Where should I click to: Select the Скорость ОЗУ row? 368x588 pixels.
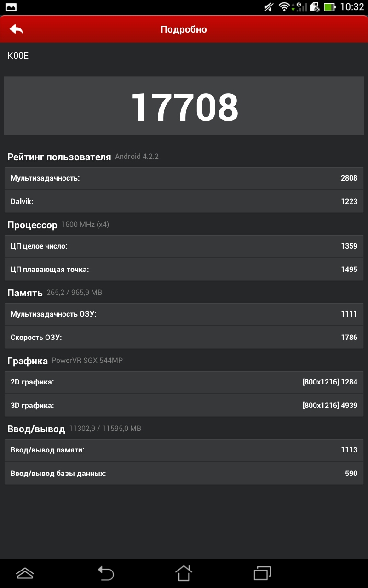184,337
